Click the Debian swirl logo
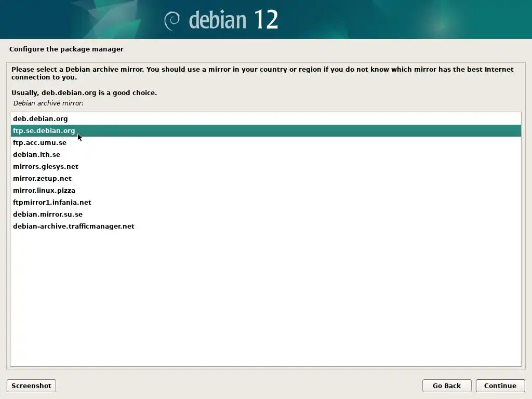Image resolution: width=532 pixels, height=399 pixels. pos(172,21)
